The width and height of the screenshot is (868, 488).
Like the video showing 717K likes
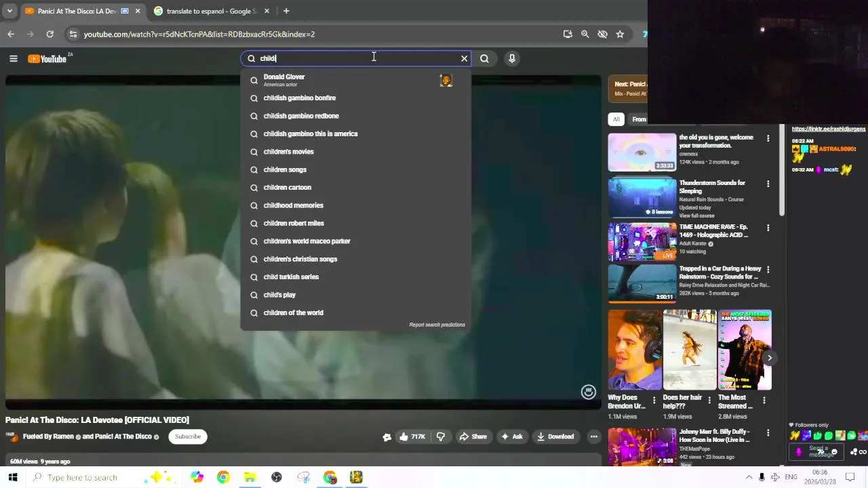pyautogui.click(x=412, y=436)
